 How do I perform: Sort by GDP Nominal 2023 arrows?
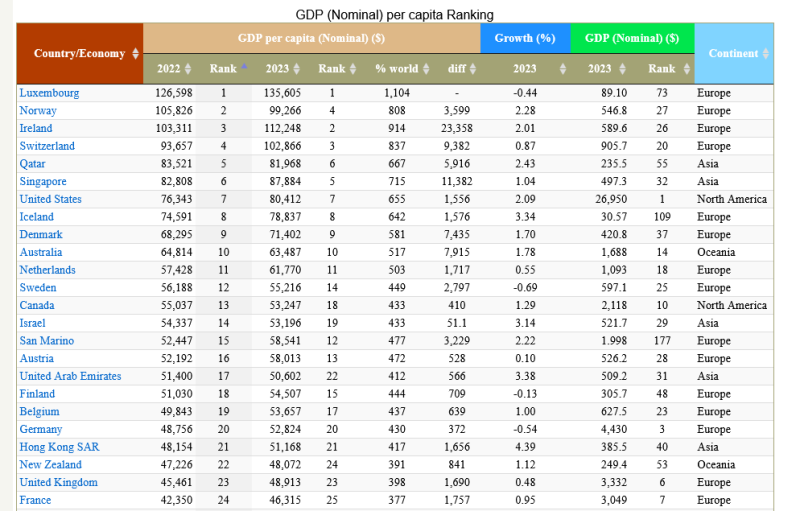click(622, 69)
